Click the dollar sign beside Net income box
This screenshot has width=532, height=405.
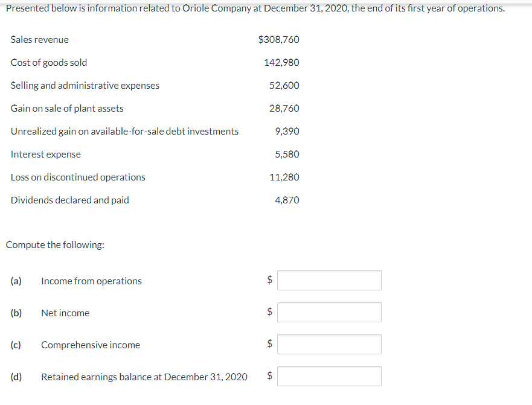268,312
